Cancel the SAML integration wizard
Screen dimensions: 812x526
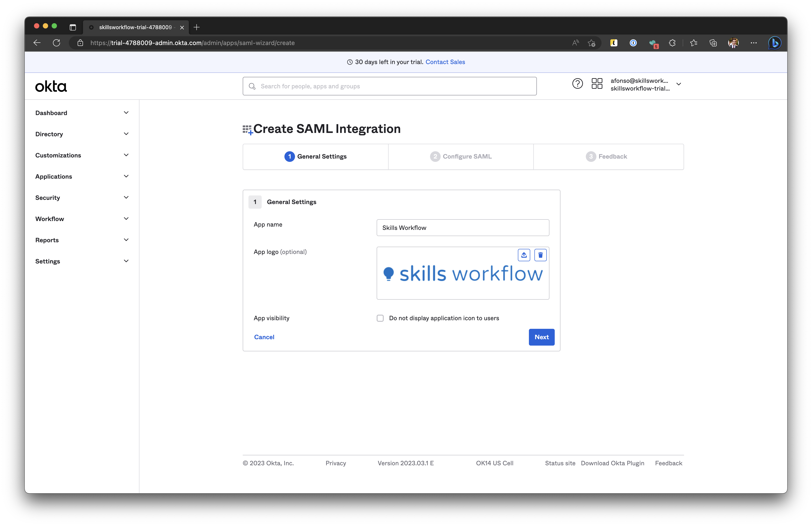264,337
